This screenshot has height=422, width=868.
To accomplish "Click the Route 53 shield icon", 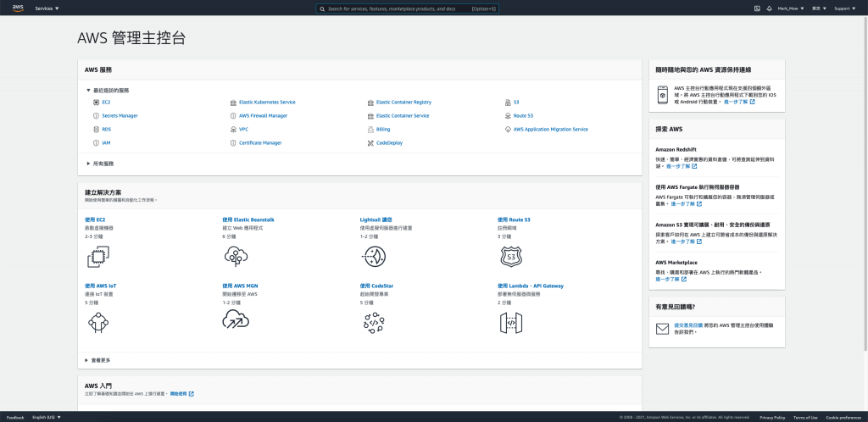I will 511,257.
